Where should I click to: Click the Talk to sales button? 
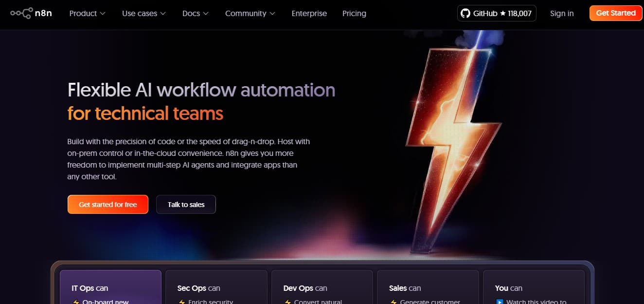pos(186,204)
